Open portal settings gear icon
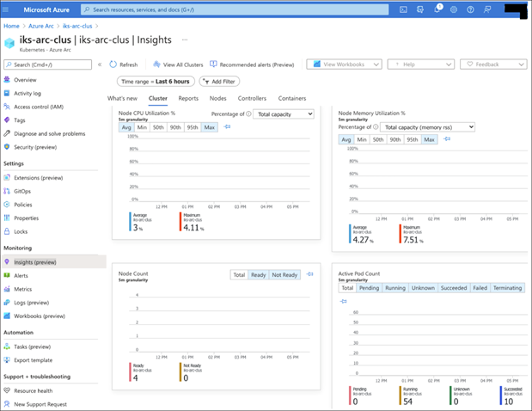This screenshot has height=411, width=532. pos(453,9)
